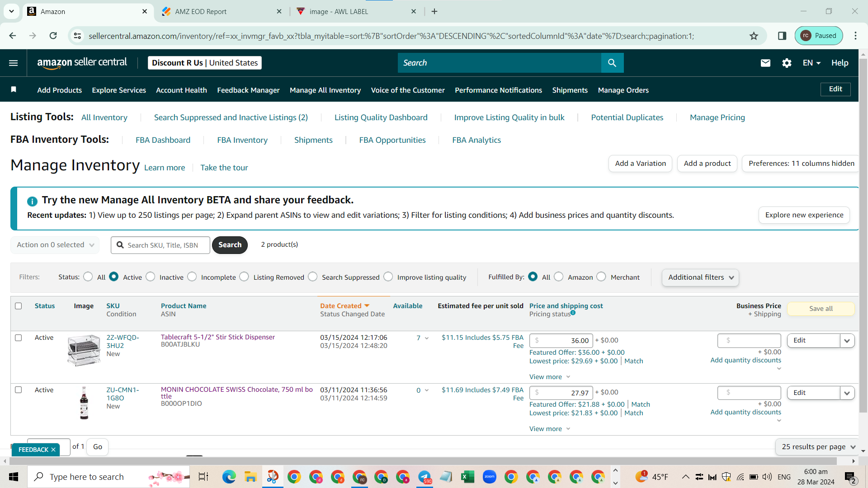Select the Inactive status radio button
868x488 pixels.
pyautogui.click(x=151, y=277)
